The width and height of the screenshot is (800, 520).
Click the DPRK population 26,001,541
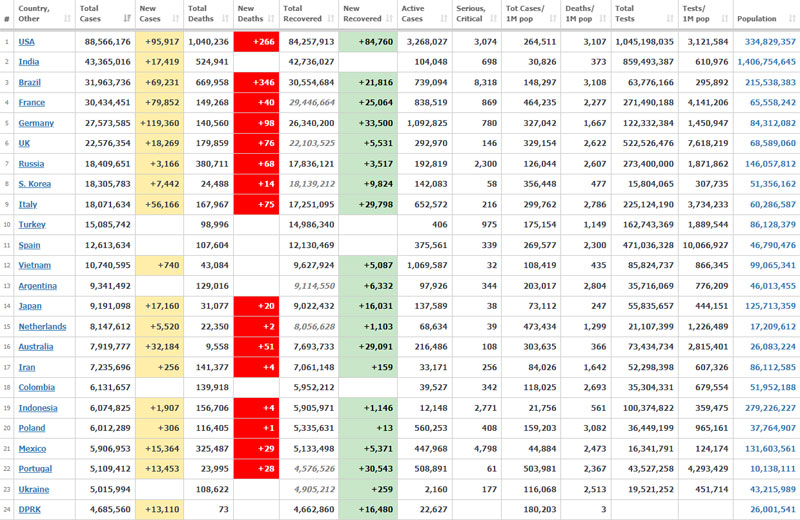pos(772,509)
